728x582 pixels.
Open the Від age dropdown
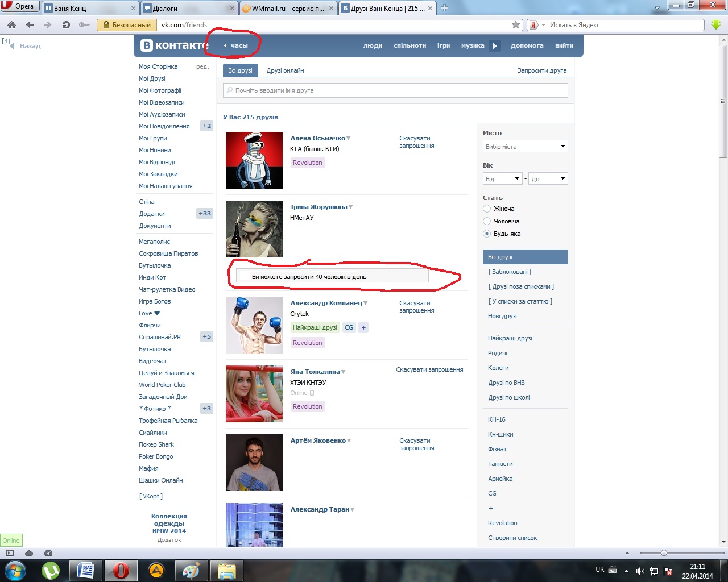point(503,178)
